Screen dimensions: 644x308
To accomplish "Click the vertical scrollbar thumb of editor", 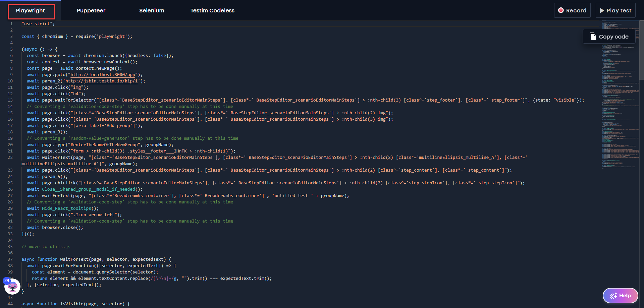I will click(641, 50).
